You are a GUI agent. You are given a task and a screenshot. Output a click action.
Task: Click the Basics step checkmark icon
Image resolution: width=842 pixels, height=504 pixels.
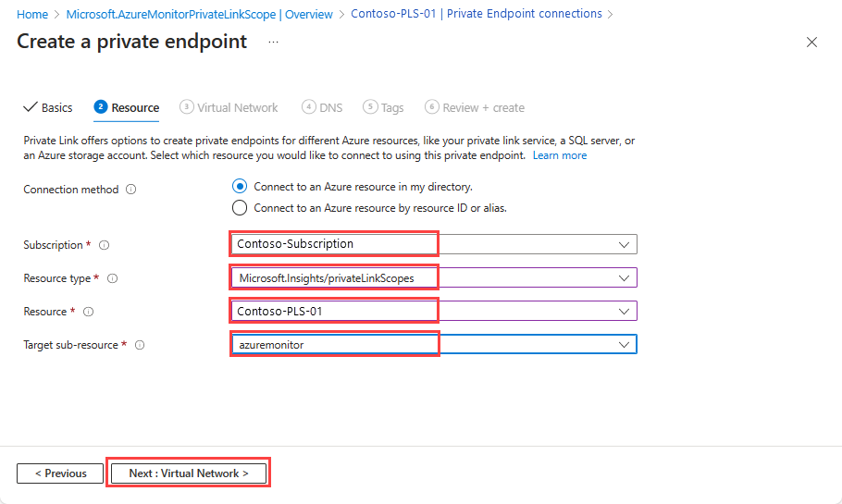click(30, 107)
